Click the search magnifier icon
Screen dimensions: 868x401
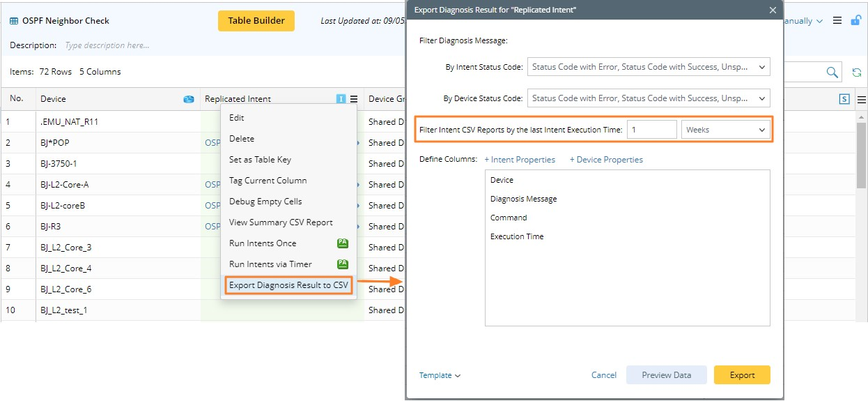tap(832, 73)
